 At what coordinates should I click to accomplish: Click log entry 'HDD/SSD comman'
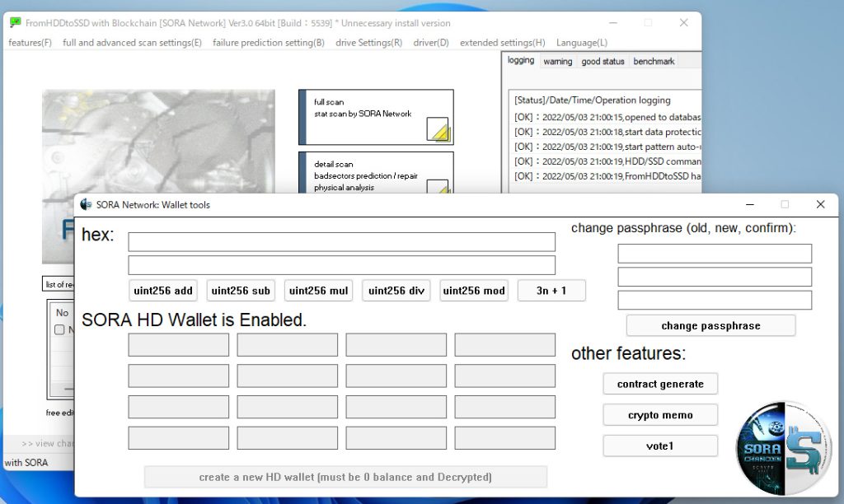pos(607,161)
